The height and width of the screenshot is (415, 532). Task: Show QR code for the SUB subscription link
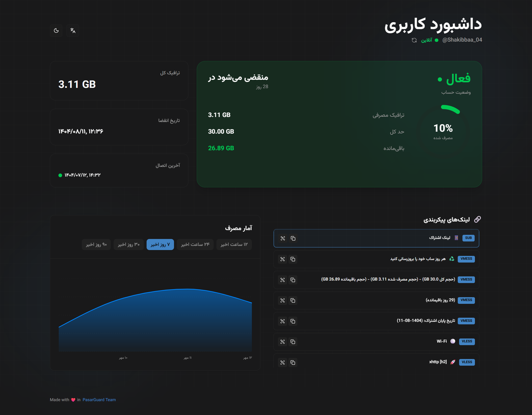click(x=283, y=238)
